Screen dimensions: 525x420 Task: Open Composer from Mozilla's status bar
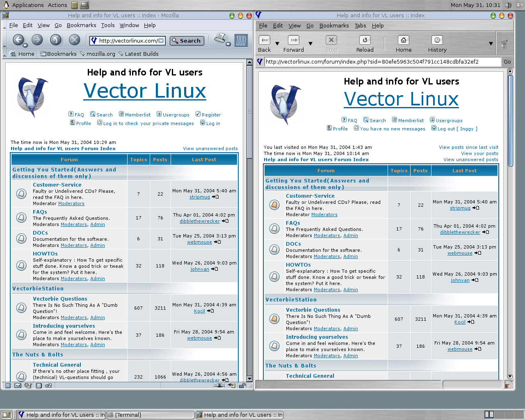pos(28,386)
